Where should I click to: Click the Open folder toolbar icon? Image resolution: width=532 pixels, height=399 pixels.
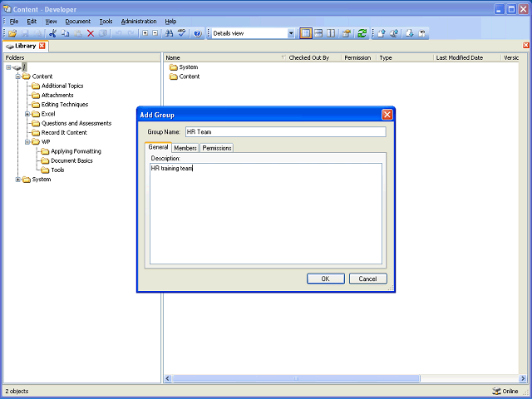[12, 33]
